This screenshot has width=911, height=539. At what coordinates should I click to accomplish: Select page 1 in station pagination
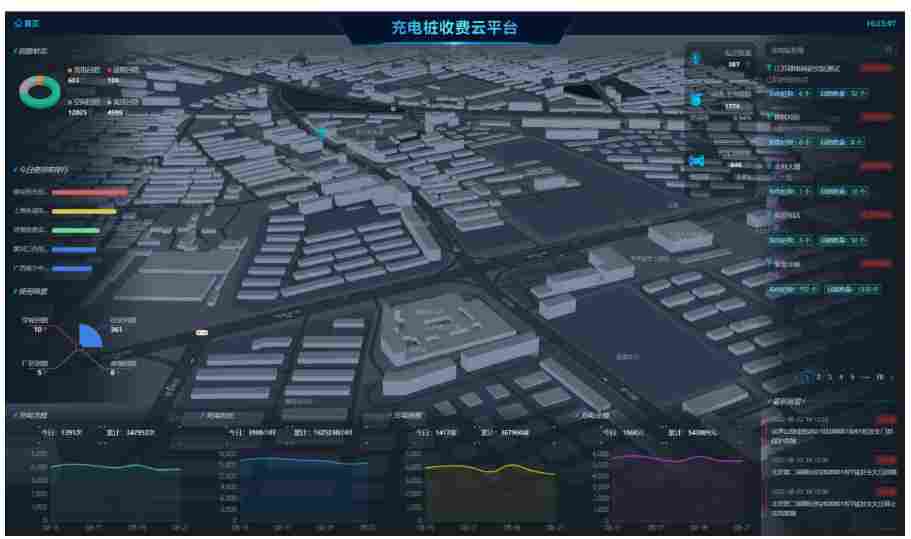(806, 377)
